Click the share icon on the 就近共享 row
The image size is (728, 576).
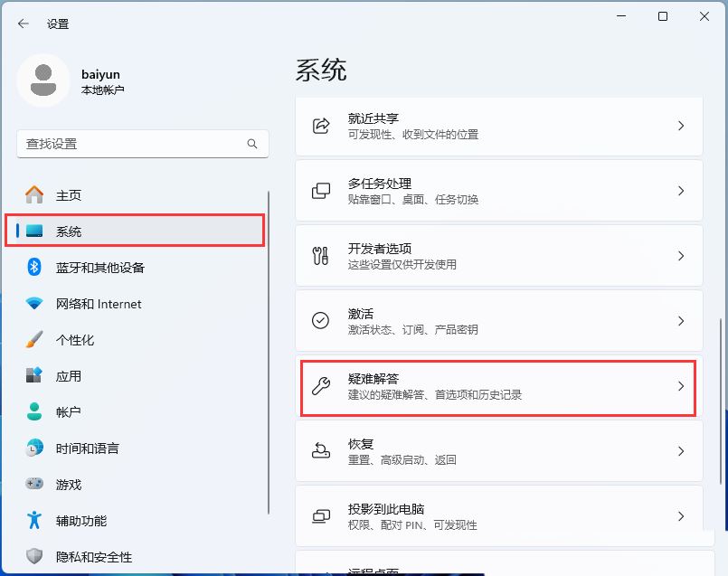(x=321, y=126)
